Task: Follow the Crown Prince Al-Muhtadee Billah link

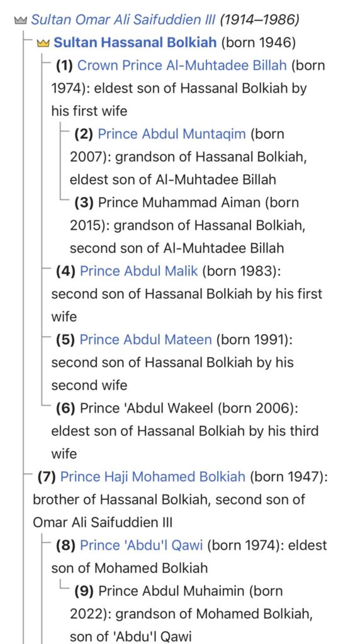Action: point(182,65)
